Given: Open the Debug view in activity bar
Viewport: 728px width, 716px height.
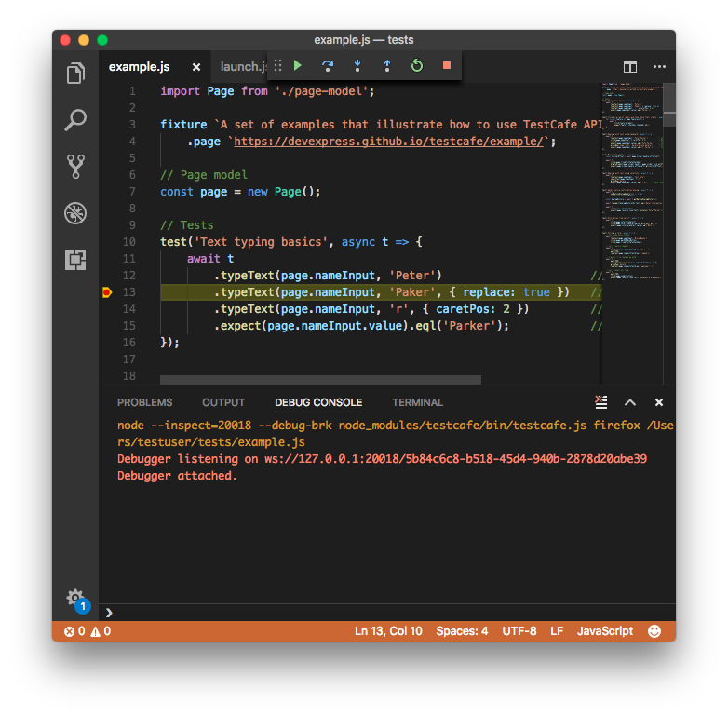Looking at the screenshot, I should click(75, 213).
